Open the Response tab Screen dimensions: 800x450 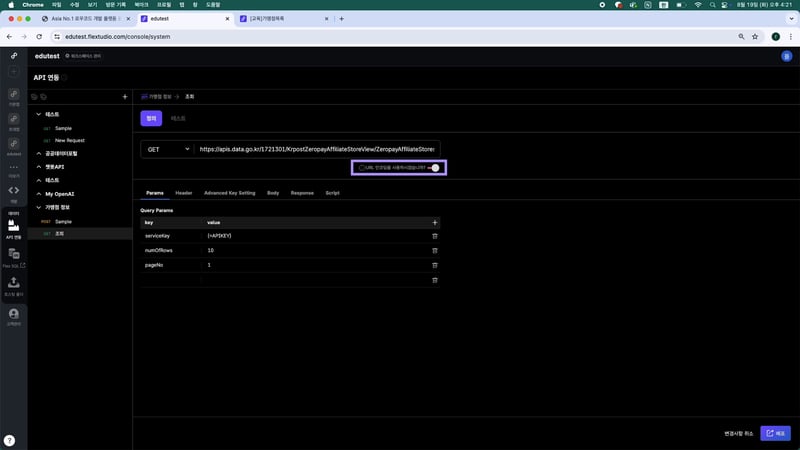302,192
